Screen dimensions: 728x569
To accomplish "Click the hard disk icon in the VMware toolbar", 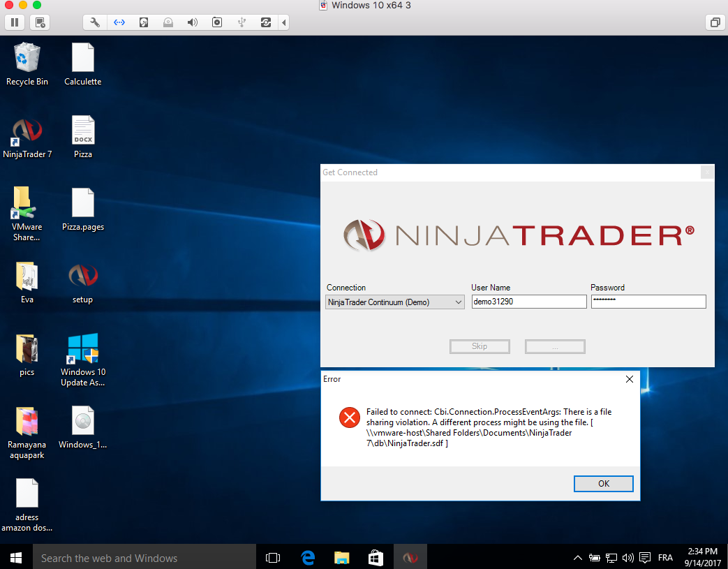I will pyautogui.click(x=144, y=22).
